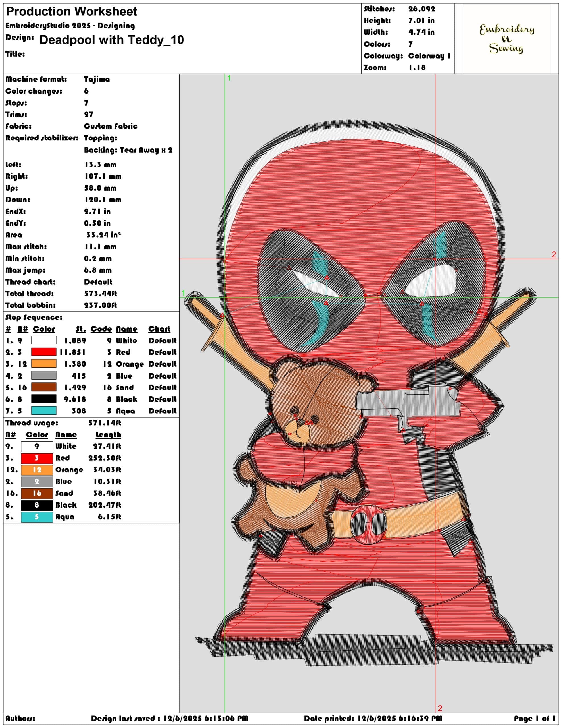Select the Black stitch count "9,618"
This screenshot has height=728, width=562.
coord(75,399)
